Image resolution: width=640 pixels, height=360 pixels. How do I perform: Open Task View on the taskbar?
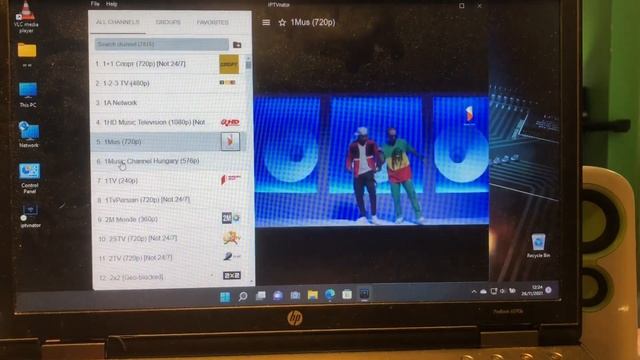tap(260, 296)
